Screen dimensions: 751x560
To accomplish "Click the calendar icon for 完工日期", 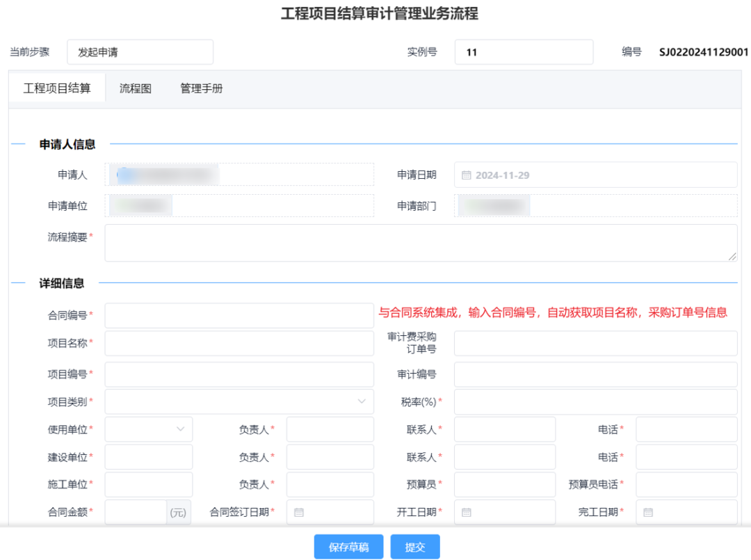I will (648, 513).
